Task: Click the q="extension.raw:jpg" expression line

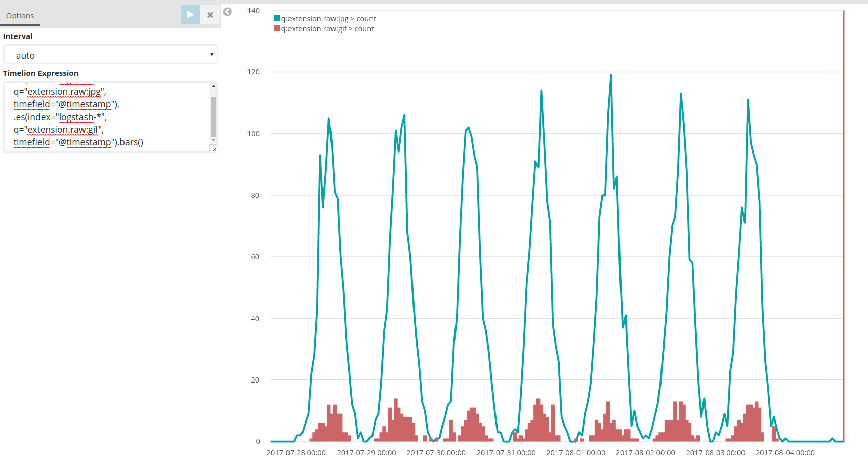Action: pyautogui.click(x=60, y=92)
